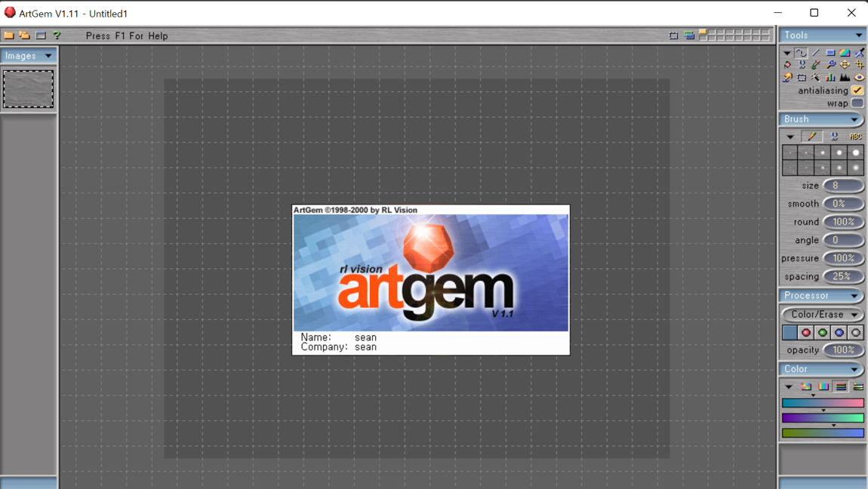Open the small arrow menu in Brush panel
The height and width of the screenshot is (489, 868).
click(x=790, y=137)
